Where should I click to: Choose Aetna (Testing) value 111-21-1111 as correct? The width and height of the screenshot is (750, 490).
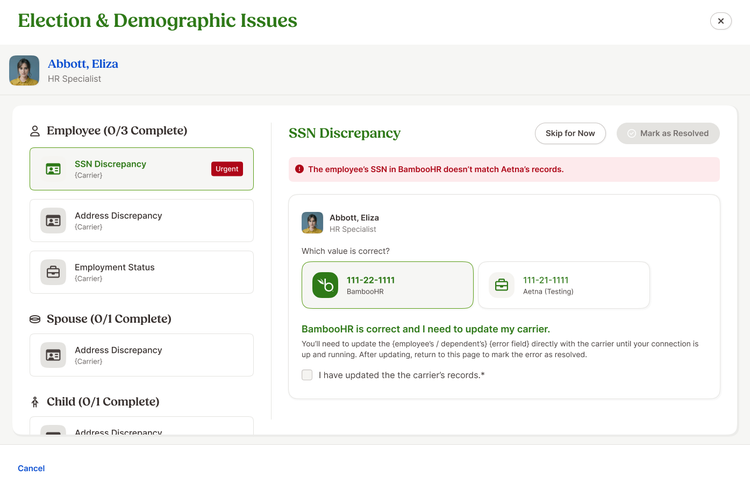point(564,285)
